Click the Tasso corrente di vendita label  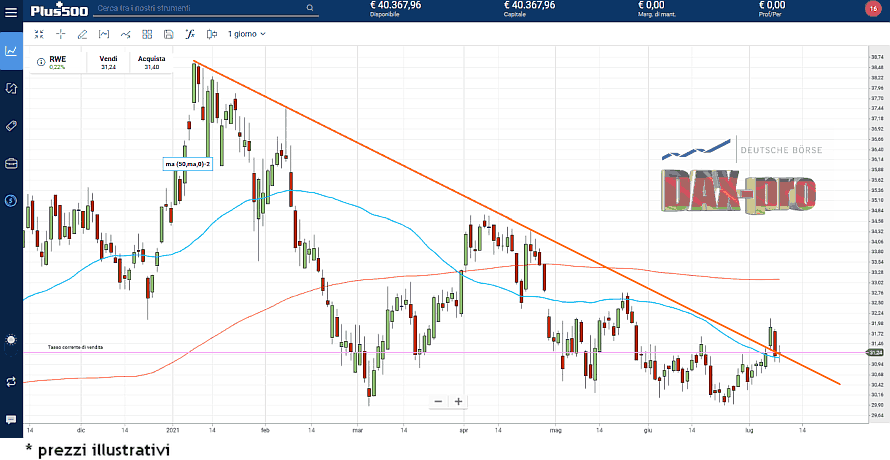pyautogui.click(x=75, y=347)
